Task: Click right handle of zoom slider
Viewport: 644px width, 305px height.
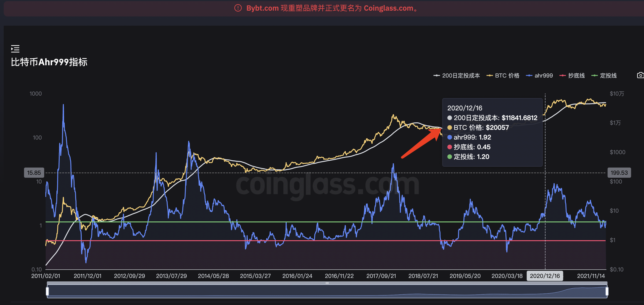Action: (x=607, y=291)
